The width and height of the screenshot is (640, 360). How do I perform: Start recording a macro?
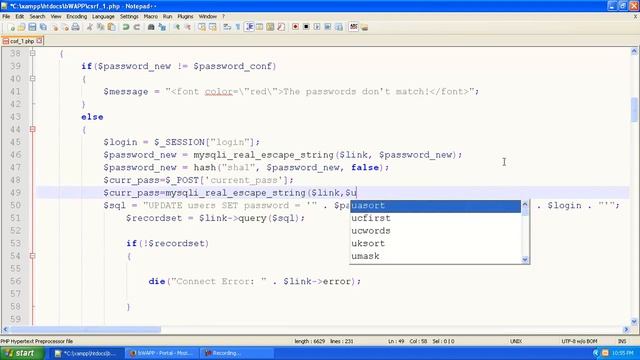click(295, 27)
